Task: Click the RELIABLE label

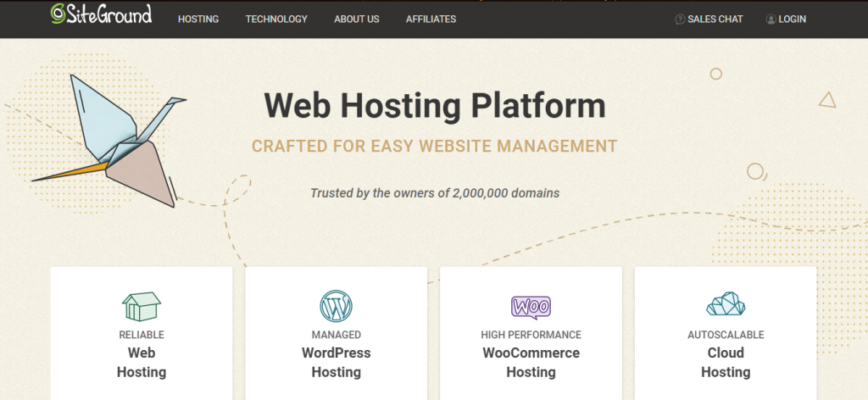Action: tap(142, 335)
